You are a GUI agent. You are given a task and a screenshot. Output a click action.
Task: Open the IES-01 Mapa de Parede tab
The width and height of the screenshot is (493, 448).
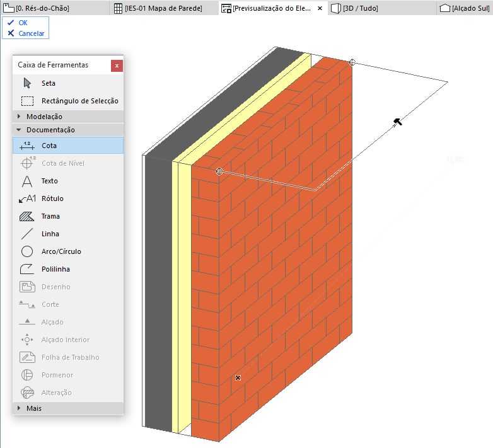click(163, 8)
